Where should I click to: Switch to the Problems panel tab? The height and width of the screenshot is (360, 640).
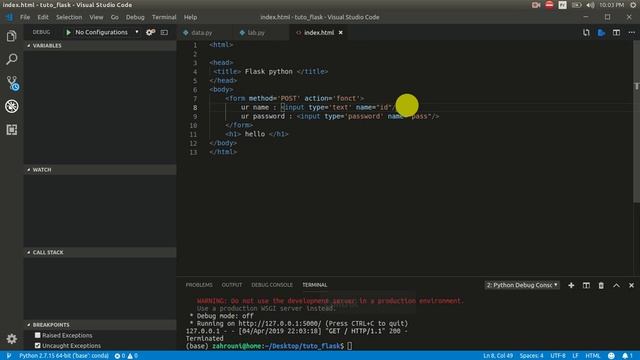[x=199, y=285]
